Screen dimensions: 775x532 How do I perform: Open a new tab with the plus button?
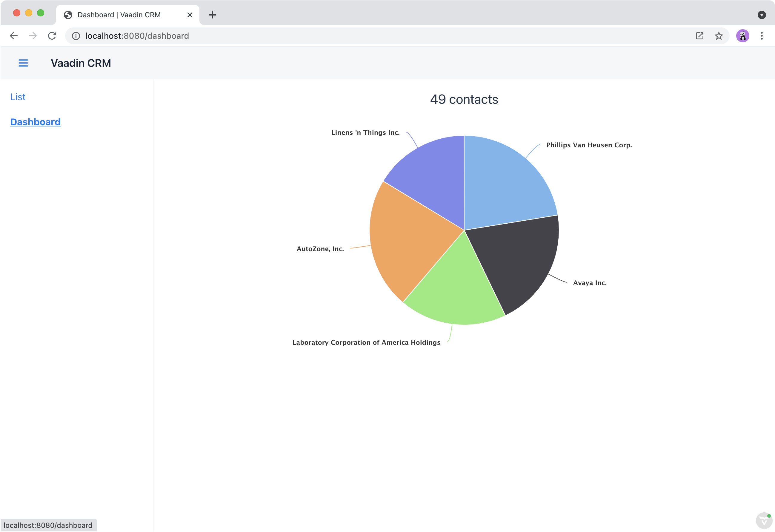(x=213, y=15)
